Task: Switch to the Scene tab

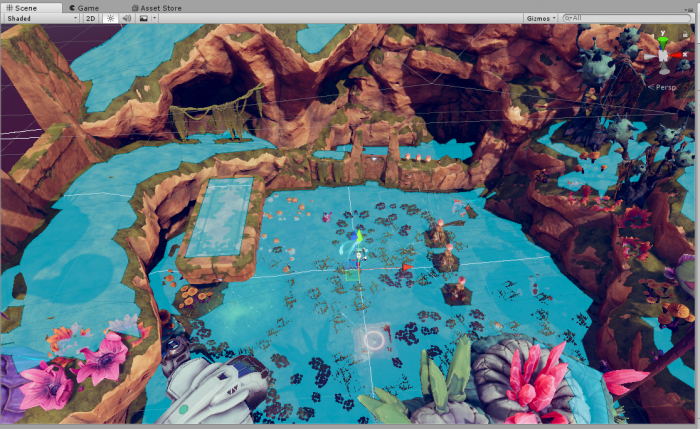Action: tap(30, 8)
